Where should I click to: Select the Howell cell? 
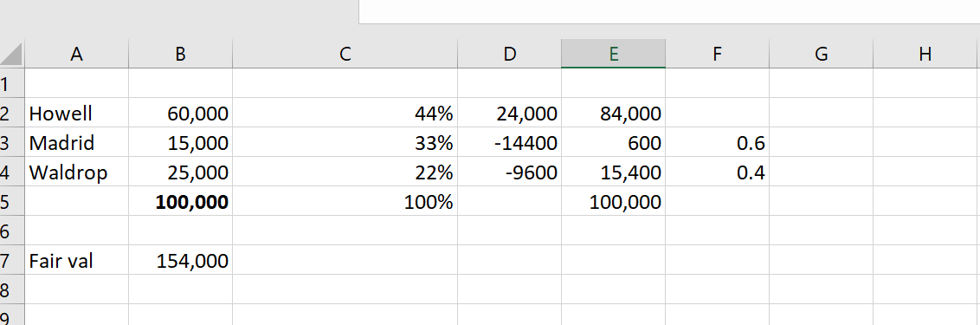click(77, 113)
